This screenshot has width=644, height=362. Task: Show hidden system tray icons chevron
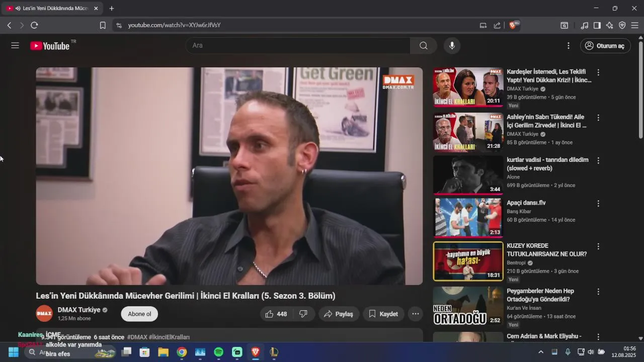(541, 352)
